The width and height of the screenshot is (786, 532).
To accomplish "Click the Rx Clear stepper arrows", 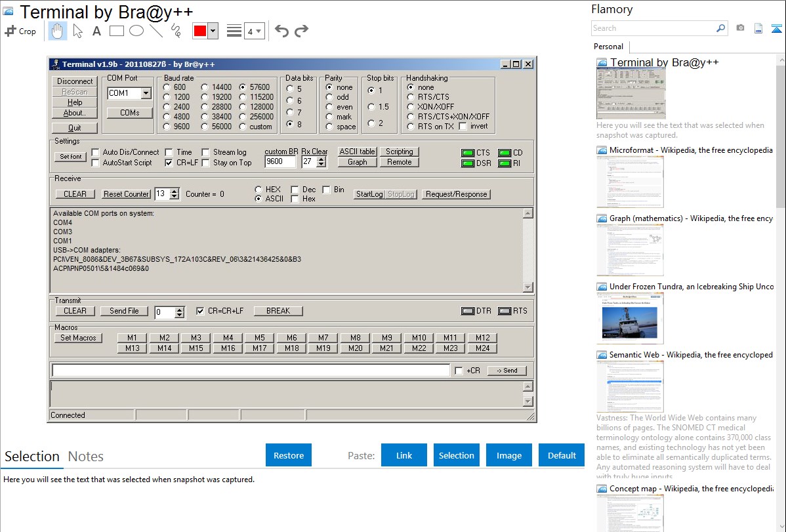I will (x=321, y=162).
